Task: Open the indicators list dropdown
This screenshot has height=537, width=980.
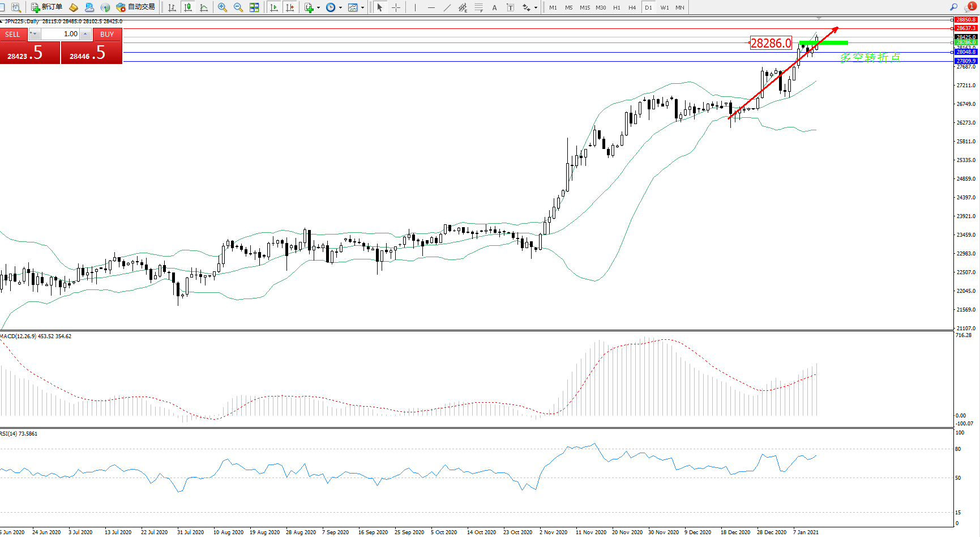Action: [318, 7]
